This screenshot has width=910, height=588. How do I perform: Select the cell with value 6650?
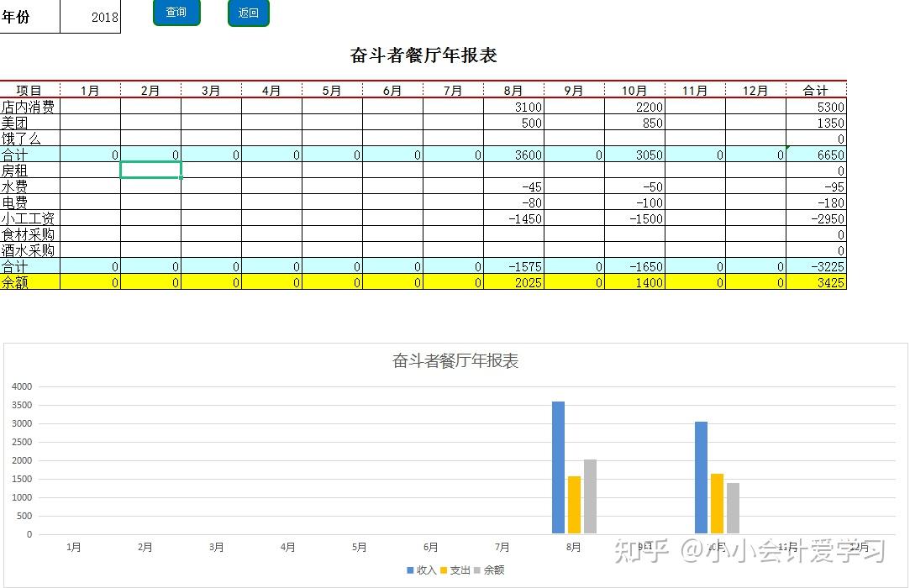816,155
